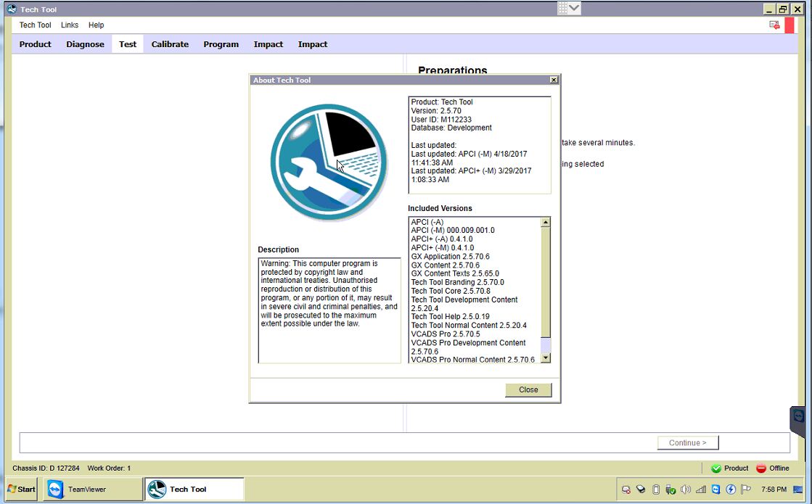Open the second Impact tab
The width and height of the screenshot is (812, 504).
coord(313,44)
